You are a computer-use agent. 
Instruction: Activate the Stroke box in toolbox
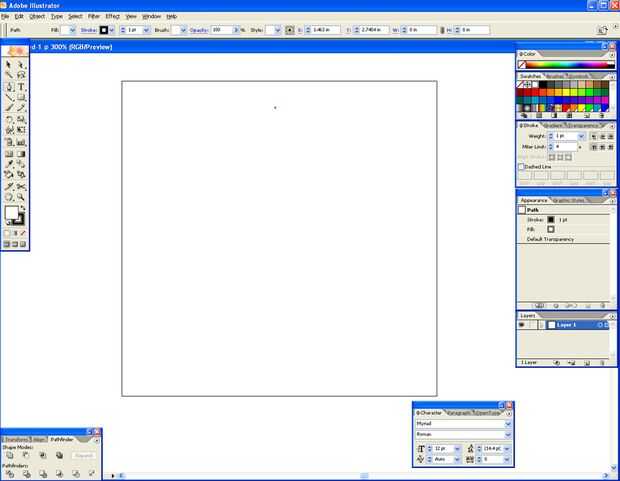[x=19, y=220]
